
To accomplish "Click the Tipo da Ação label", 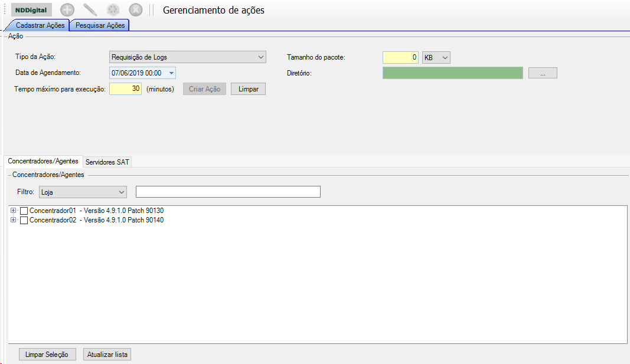I will [x=35, y=57].
